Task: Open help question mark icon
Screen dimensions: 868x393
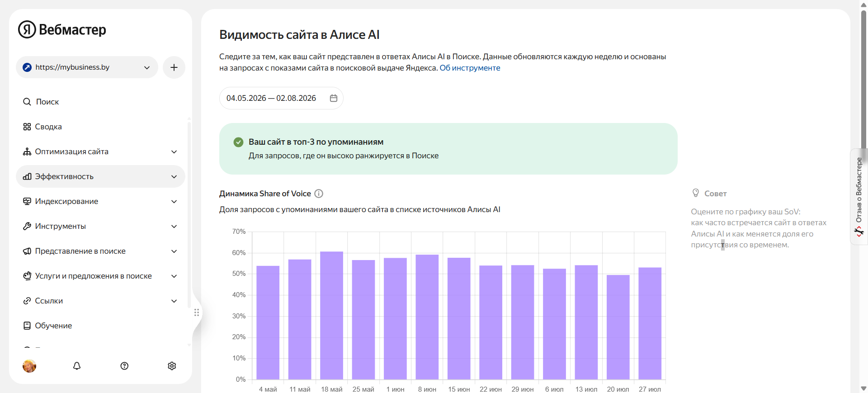Action: [124, 366]
